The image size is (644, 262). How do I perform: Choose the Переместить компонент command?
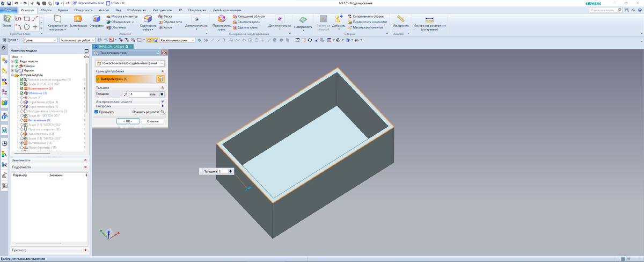(x=367, y=21)
